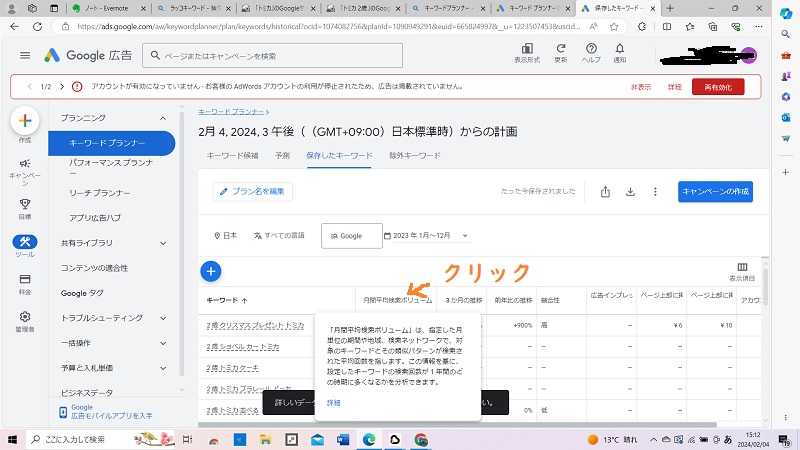This screenshot has width=800, height=450.
Task: Click the horizontal table scrollbar
Action: coord(457,424)
